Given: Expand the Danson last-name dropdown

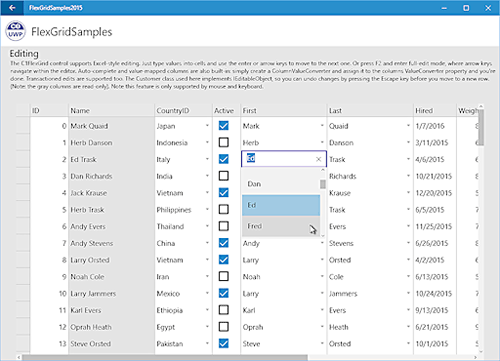Looking at the screenshot, I should pyautogui.click(x=408, y=143).
